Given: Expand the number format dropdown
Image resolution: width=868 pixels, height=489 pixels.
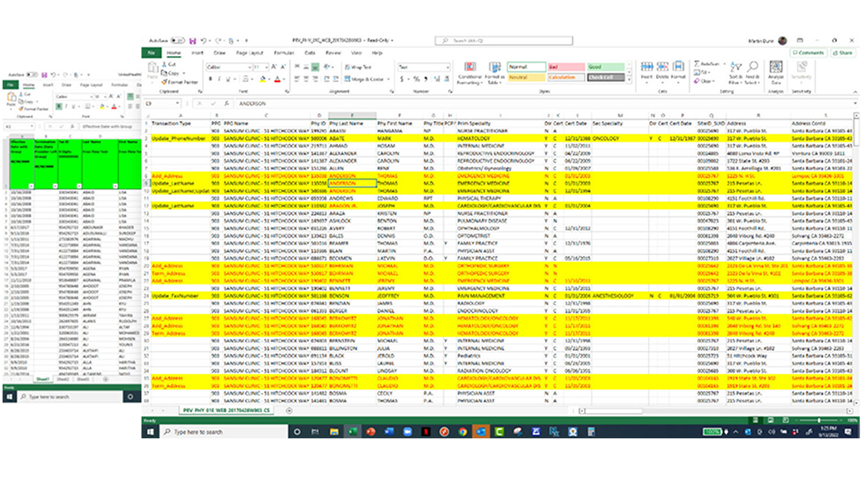Looking at the screenshot, I should tap(448, 67).
